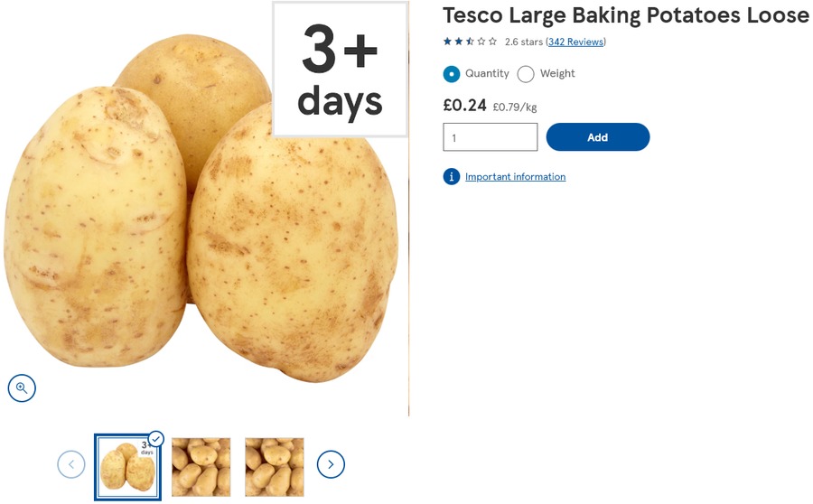Click the Tesco Large Baking Potatoes title
The width and height of the screenshot is (813, 504).
[x=625, y=15]
